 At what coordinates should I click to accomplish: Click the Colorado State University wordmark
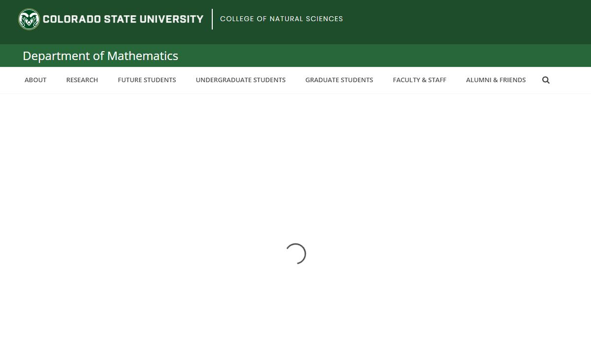[x=123, y=19]
